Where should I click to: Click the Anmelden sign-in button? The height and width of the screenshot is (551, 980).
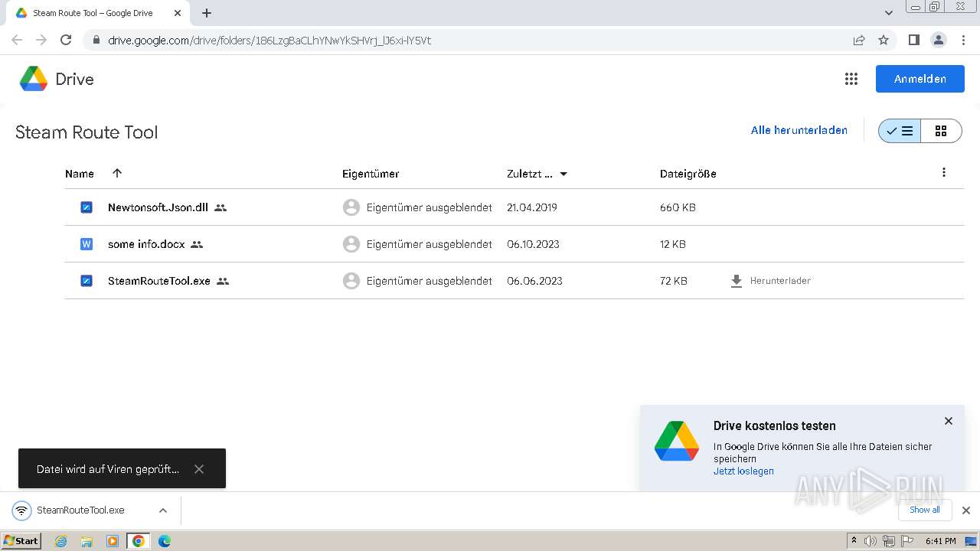(920, 79)
